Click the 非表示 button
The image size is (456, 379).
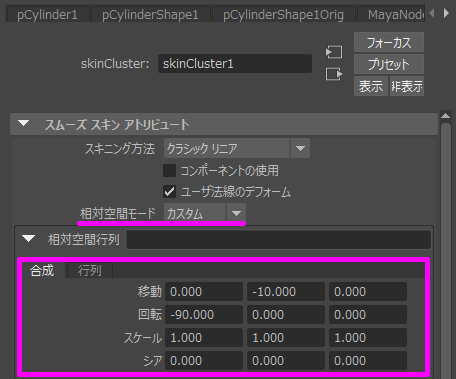407,86
